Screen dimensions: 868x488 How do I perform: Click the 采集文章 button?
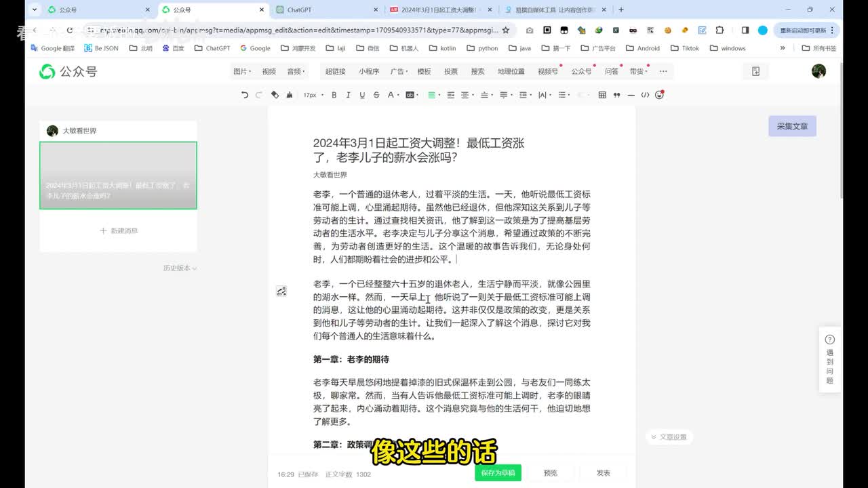(792, 126)
